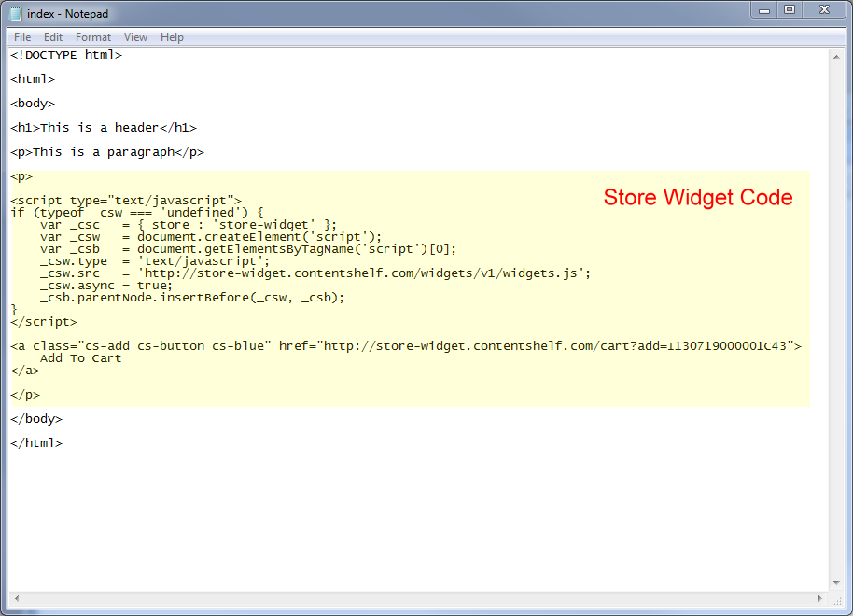
Task: Open the View menu
Action: coord(135,37)
